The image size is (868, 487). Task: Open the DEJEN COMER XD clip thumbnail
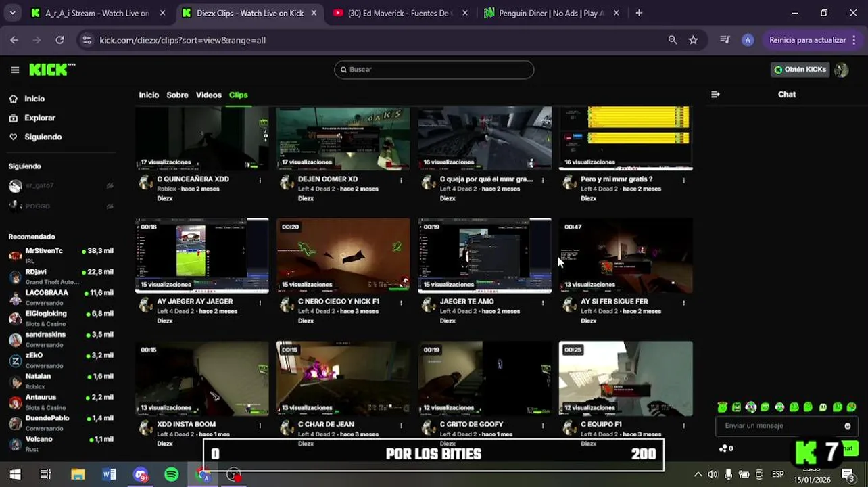343,137
